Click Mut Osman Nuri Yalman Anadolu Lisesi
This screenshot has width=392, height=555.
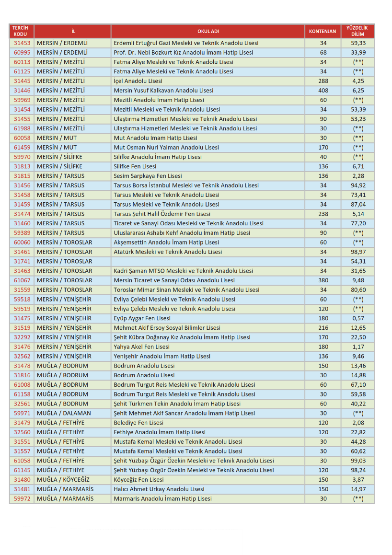pos(166,148)
